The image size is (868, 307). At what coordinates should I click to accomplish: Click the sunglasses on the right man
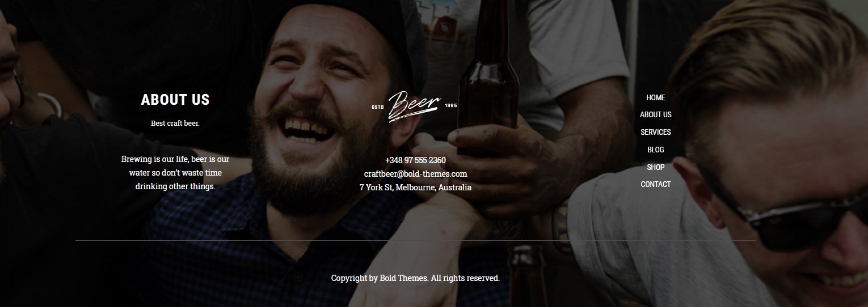point(794,218)
